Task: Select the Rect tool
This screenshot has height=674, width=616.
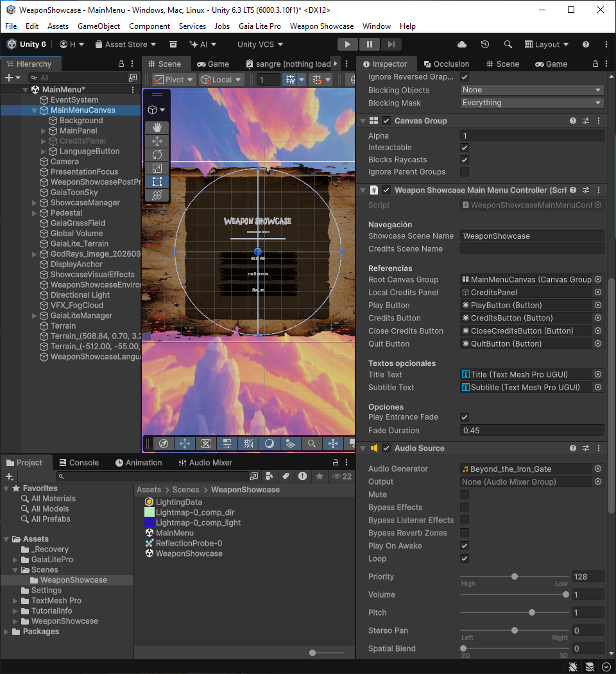Action: 157,182
